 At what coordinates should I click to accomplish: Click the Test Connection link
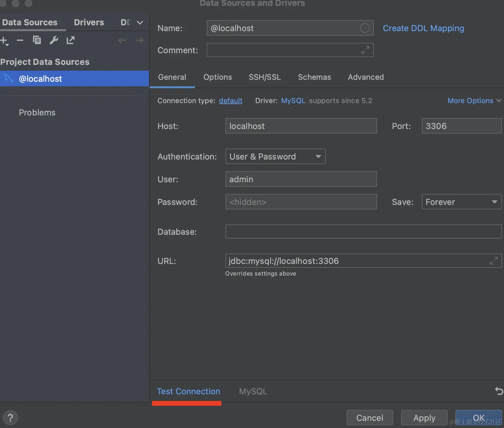coord(189,391)
